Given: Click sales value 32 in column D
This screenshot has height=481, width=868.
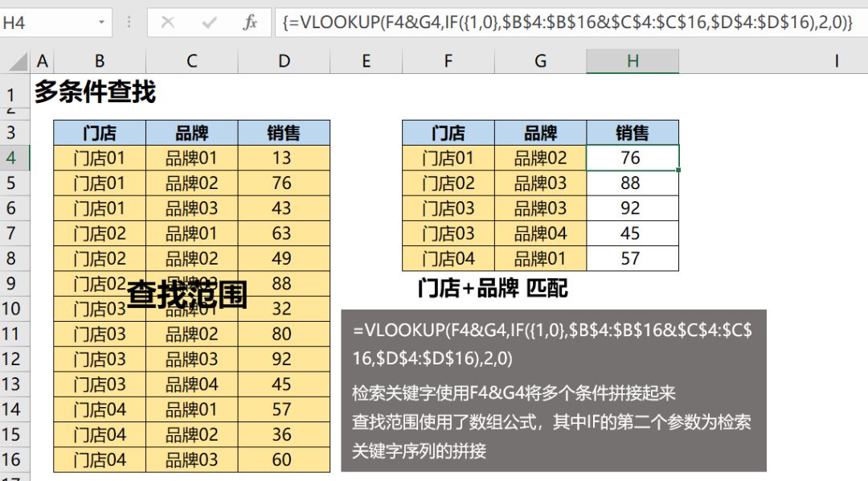Looking at the screenshot, I should [284, 309].
